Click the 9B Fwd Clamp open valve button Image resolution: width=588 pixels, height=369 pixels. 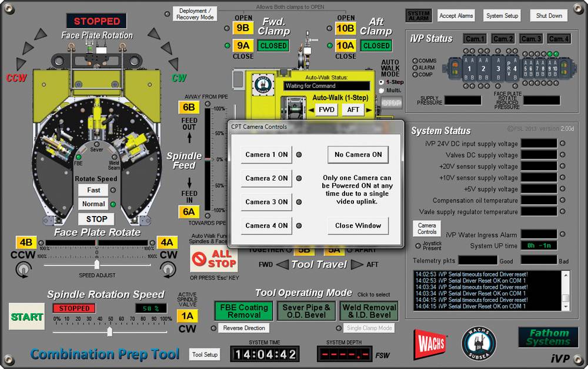[243, 28]
